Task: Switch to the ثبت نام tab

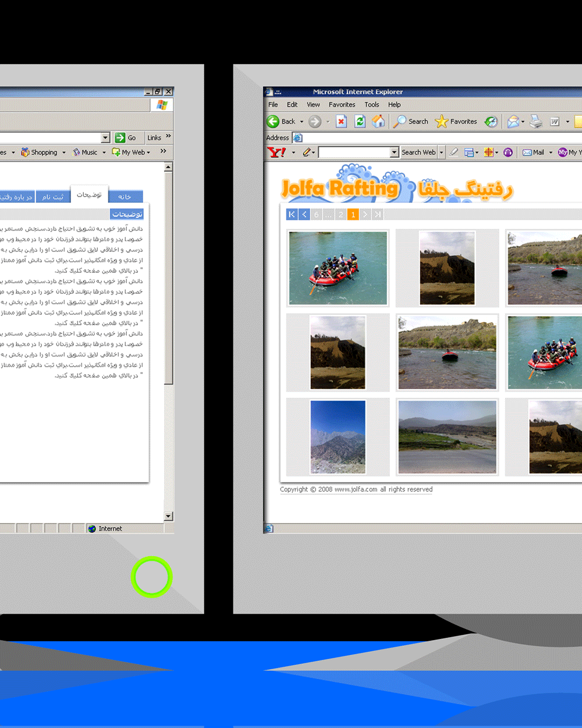Action: pyautogui.click(x=53, y=197)
